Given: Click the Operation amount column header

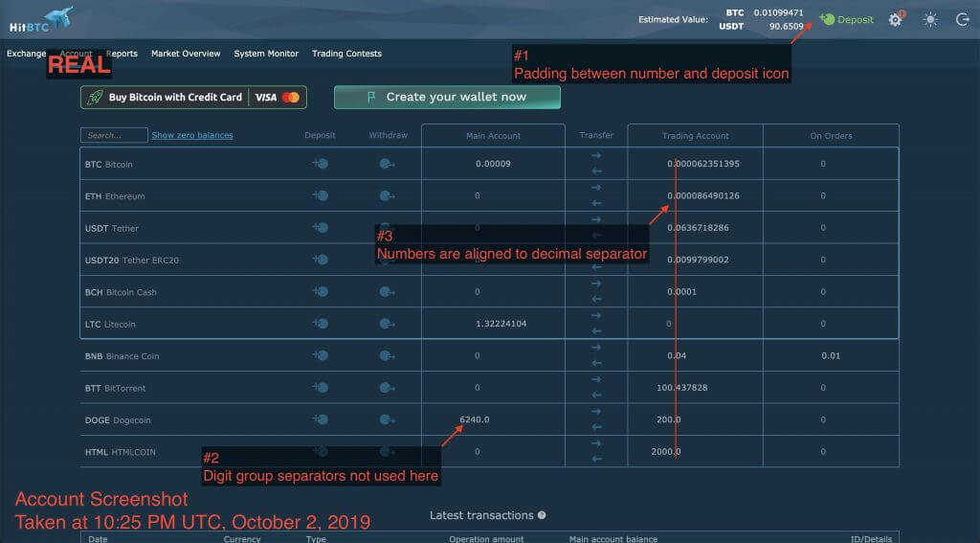Looking at the screenshot, I should (x=486, y=538).
